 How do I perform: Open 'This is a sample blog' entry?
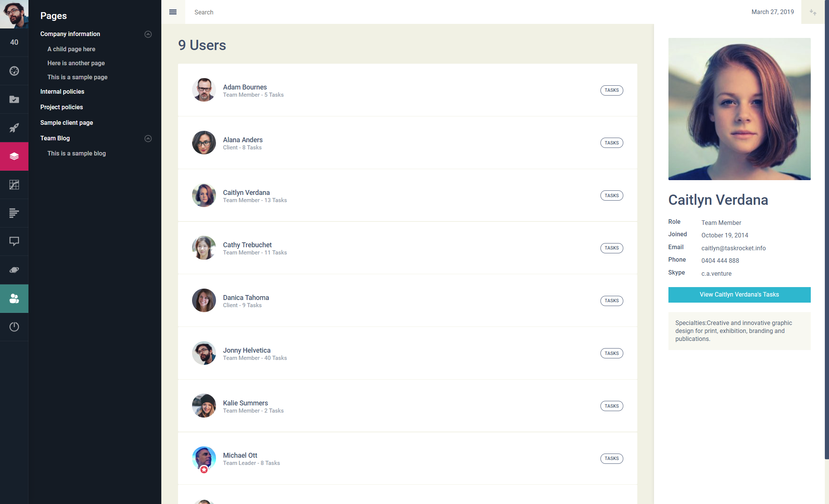click(x=76, y=153)
